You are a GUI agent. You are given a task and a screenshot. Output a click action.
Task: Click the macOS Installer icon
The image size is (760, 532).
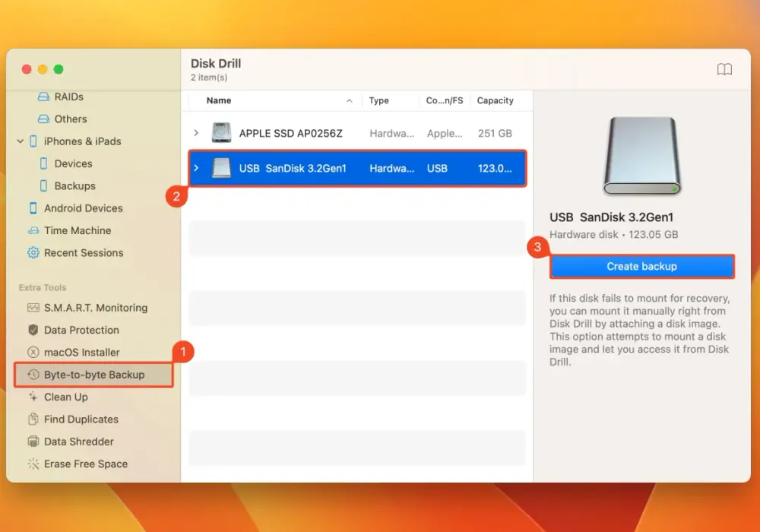33,352
